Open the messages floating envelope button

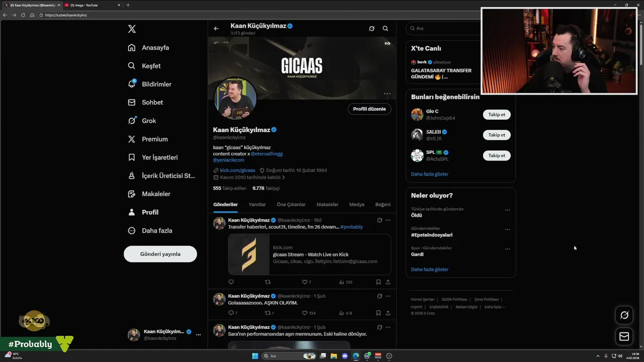coord(624,336)
